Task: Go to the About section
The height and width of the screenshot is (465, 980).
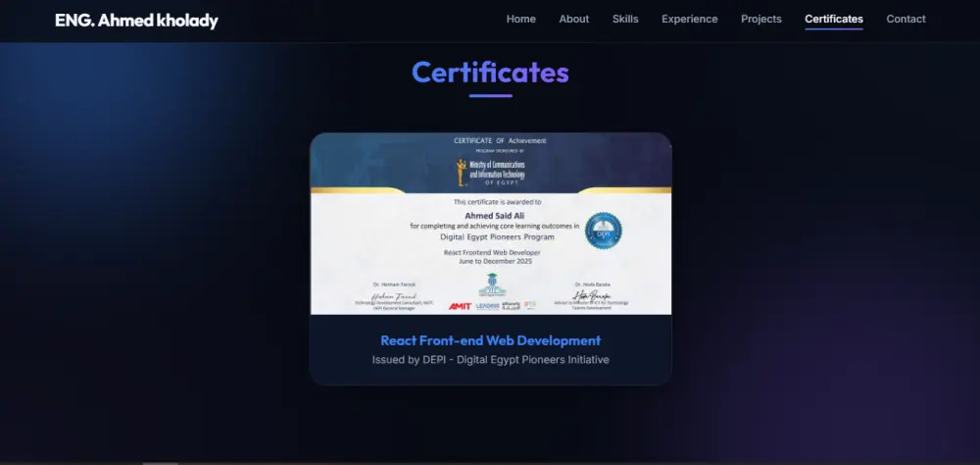Action: [x=573, y=19]
